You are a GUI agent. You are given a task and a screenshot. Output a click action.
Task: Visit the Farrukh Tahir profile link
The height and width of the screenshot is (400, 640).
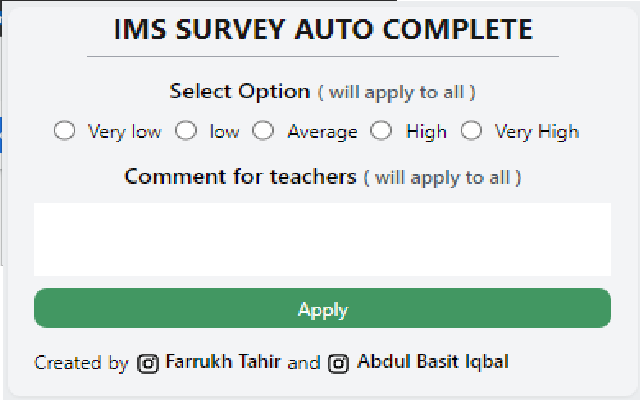223,362
